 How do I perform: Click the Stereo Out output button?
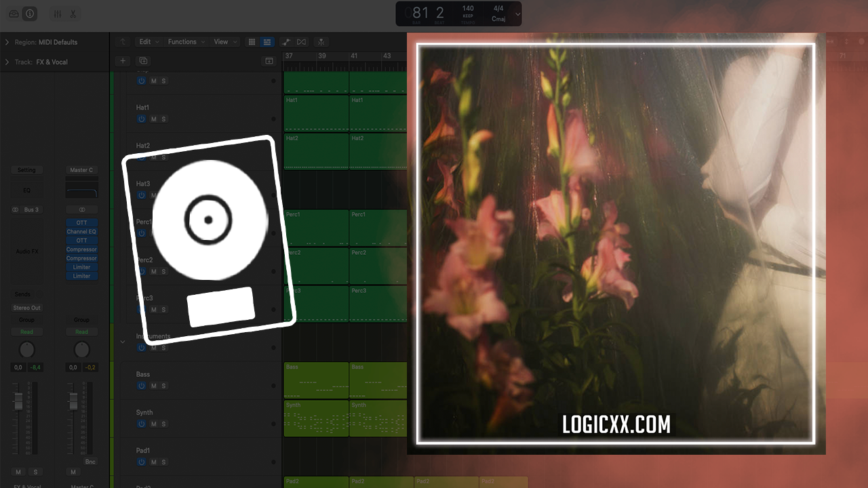click(27, 308)
